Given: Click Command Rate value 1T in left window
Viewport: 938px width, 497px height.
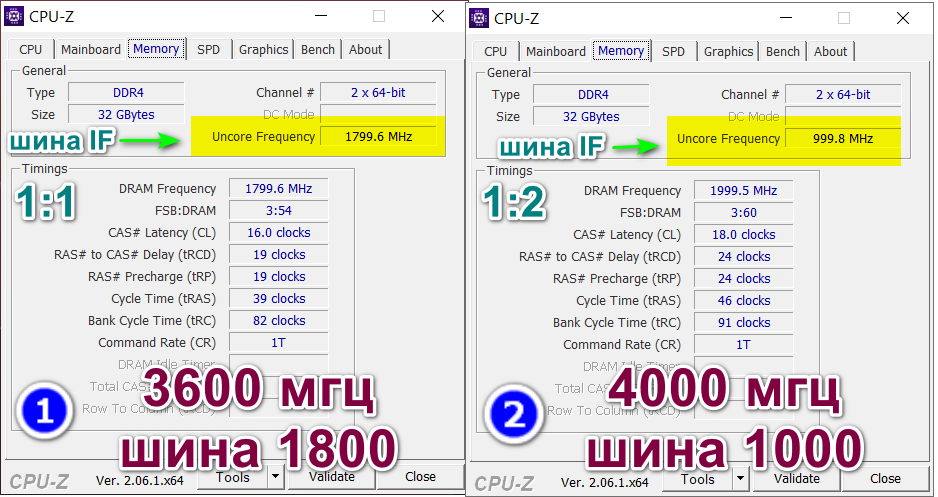Looking at the screenshot, I should (279, 343).
